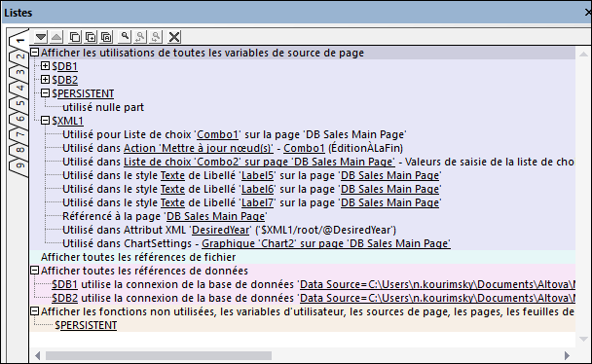The image size is (592, 364).
Task: Click the copy with children (plus) icon
Action: coord(91,37)
